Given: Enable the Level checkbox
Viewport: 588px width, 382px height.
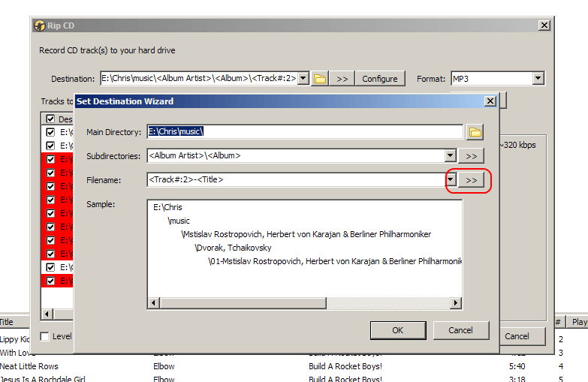Looking at the screenshot, I should [45, 336].
